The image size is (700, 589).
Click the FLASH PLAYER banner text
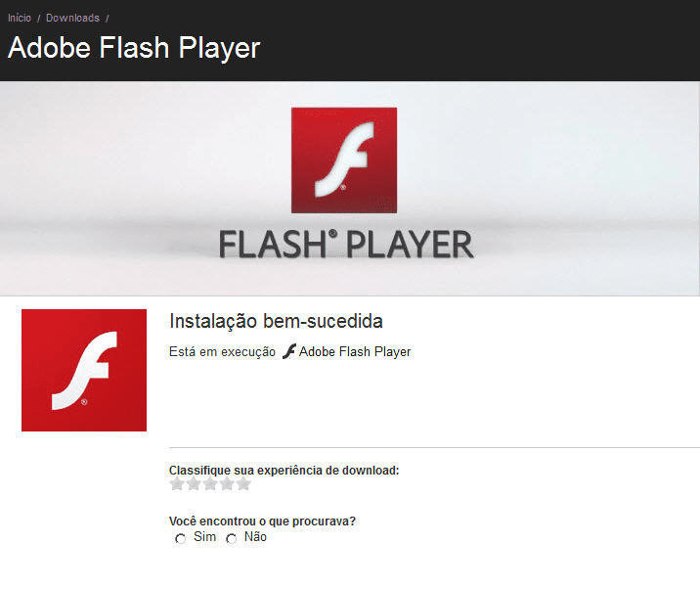tap(346, 245)
